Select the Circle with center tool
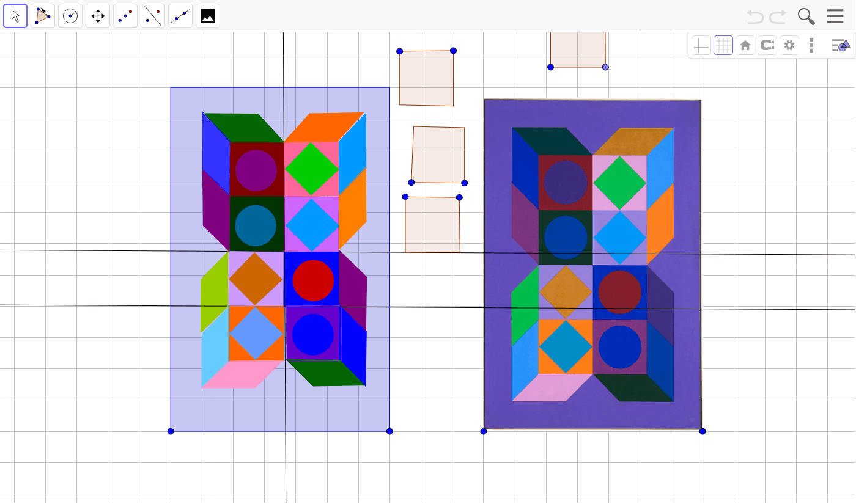856x504 pixels. [70, 16]
